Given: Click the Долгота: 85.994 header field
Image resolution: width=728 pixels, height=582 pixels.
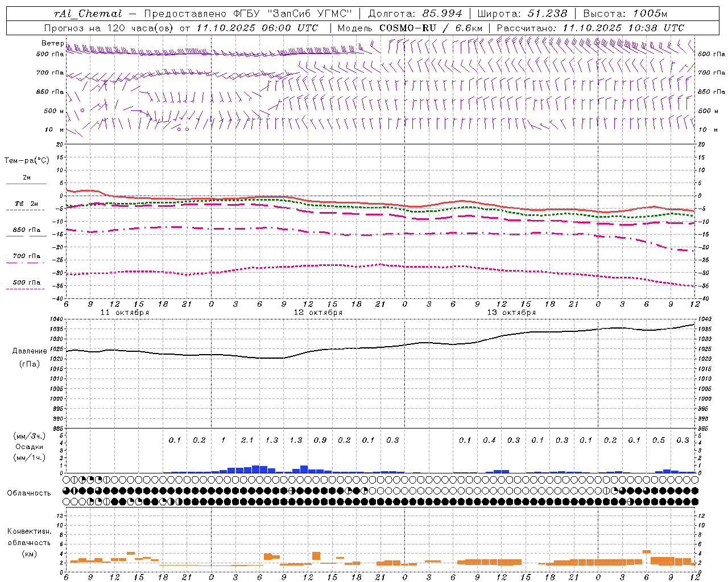Looking at the screenshot, I should tap(415, 14).
